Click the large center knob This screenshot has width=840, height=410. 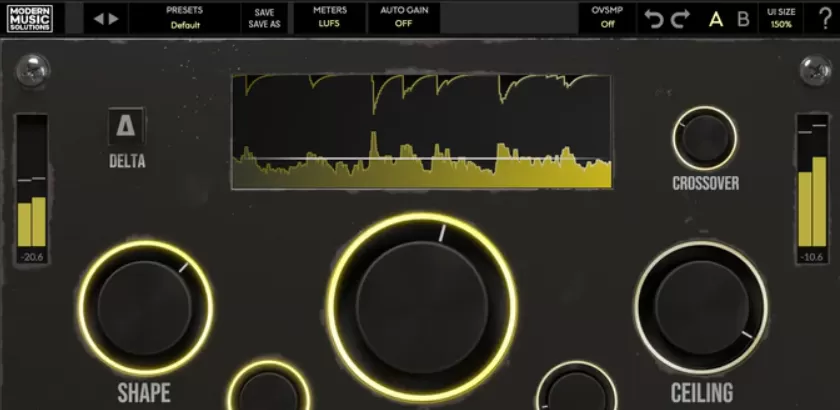(422, 308)
